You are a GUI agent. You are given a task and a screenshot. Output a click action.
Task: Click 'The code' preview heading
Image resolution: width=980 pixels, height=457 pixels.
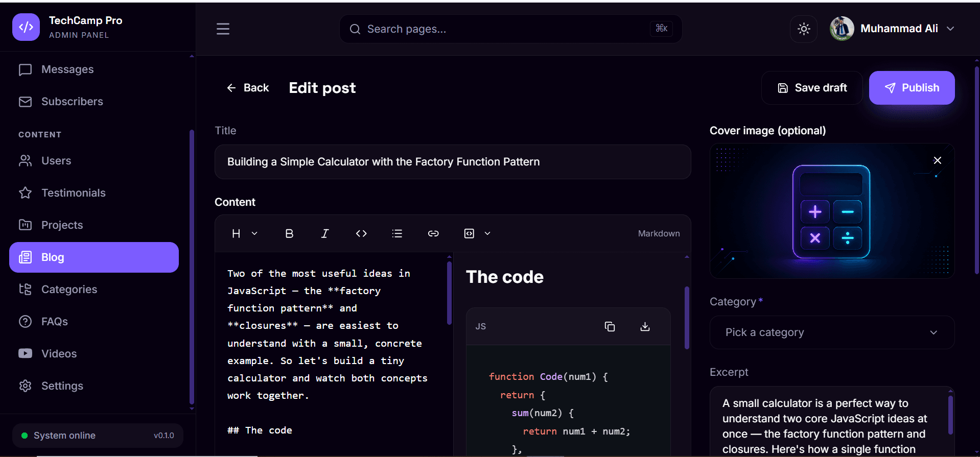[505, 277]
